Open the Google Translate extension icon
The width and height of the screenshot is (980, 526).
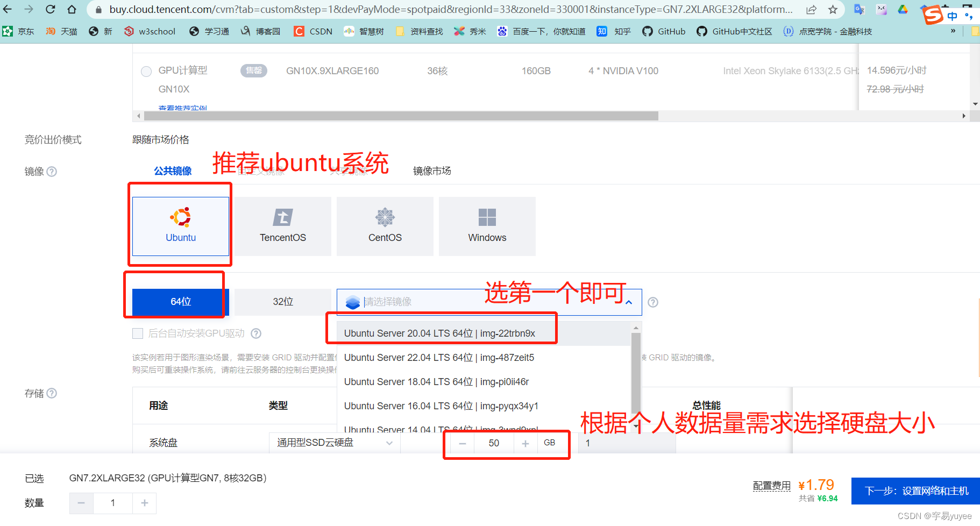(x=860, y=9)
